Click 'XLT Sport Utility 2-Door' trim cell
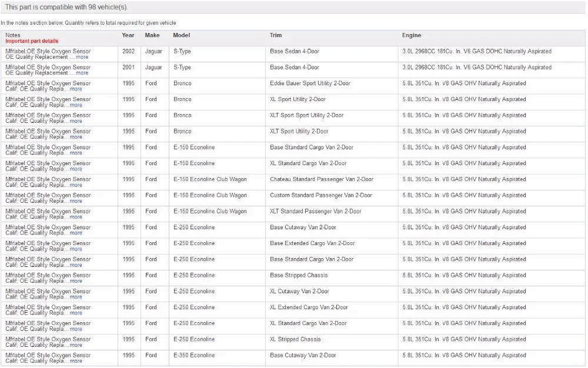The width and height of the screenshot is (588, 368). (299, 132)
